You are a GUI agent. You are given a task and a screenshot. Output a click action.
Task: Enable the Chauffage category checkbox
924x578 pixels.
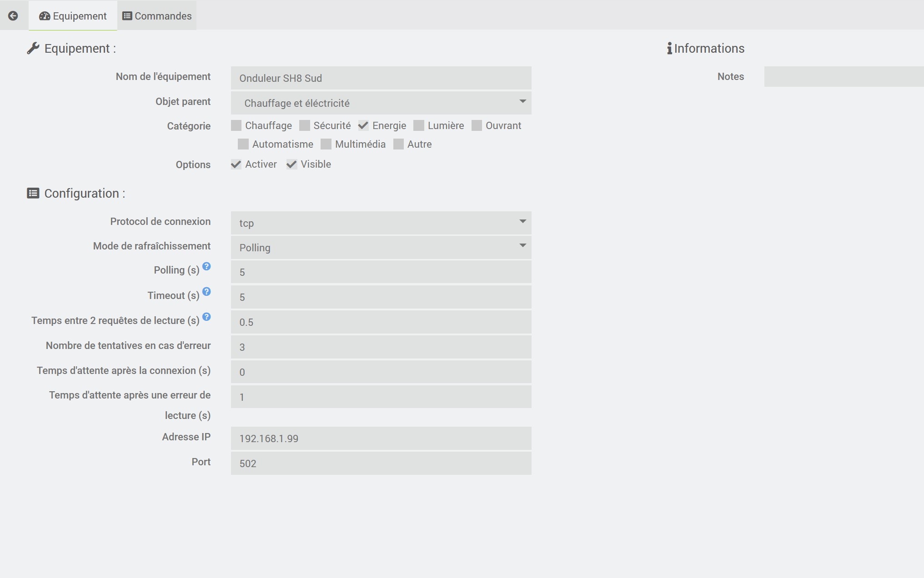point(236,125)
